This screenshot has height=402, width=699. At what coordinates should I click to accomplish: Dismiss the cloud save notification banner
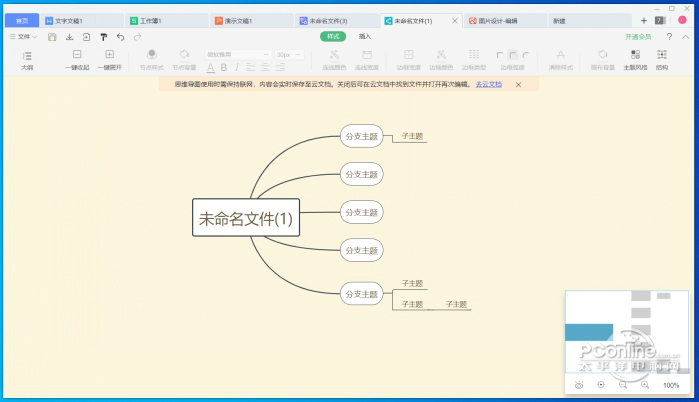[518, 85]
